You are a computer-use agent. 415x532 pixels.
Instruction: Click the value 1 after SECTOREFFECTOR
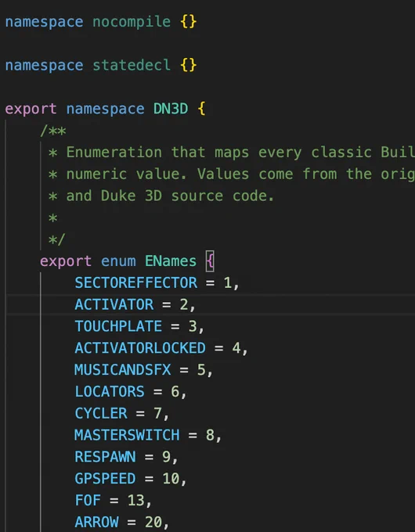[x=228, y=283]
